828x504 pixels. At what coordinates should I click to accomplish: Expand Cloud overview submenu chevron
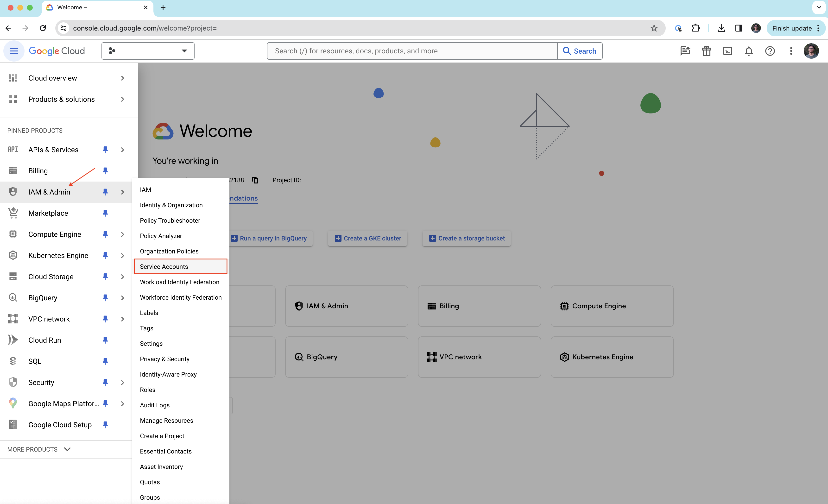click(x=123, y=78)
